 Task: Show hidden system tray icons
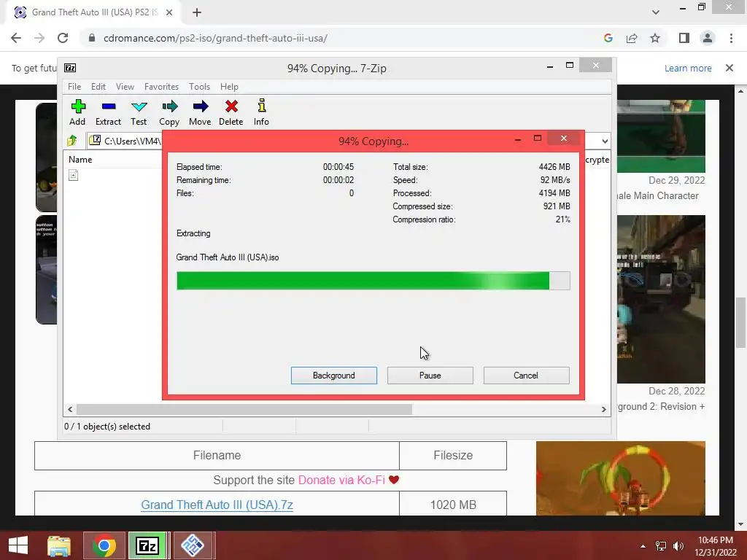(643, 545)
